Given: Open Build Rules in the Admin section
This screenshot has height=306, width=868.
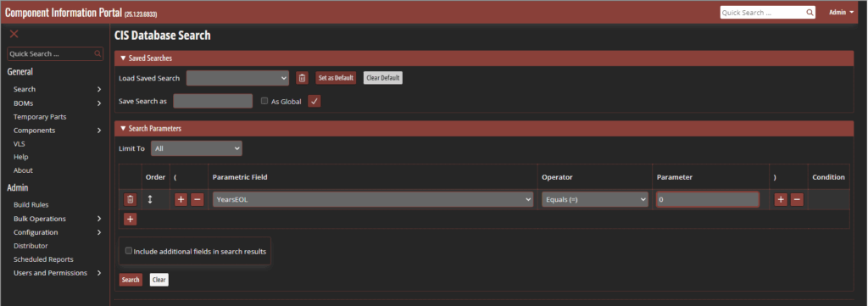Looking at the screenshot, I should pos(31,205).
